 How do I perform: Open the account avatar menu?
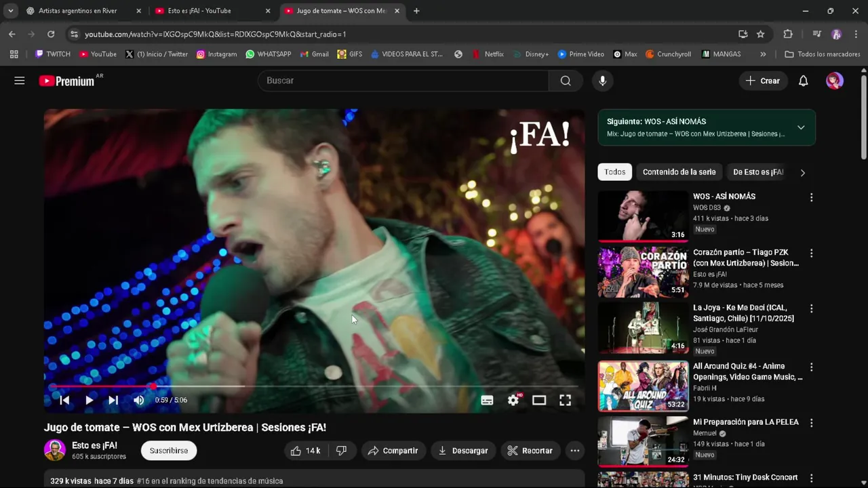pos(834,81)
